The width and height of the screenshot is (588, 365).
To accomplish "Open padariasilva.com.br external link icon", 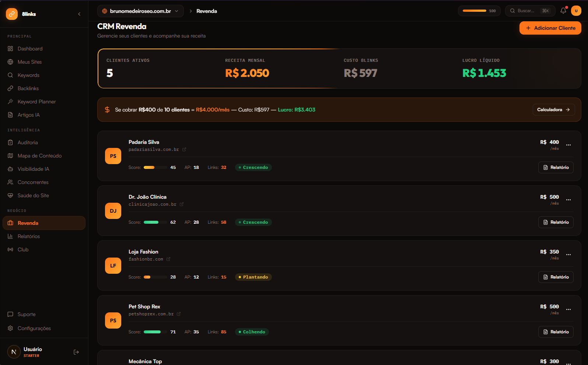I will (x=184, y=149).
